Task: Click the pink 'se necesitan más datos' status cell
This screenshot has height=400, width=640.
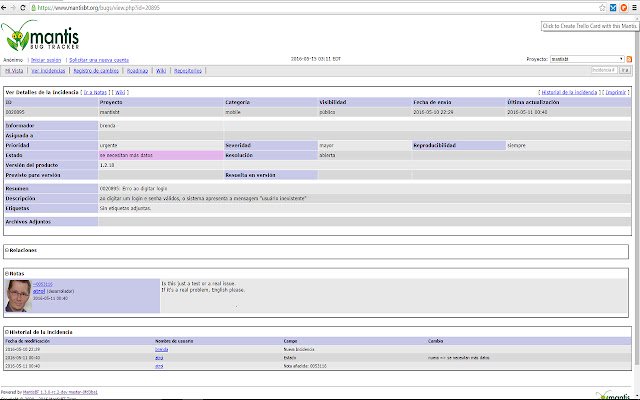Action: click(161, 156)
